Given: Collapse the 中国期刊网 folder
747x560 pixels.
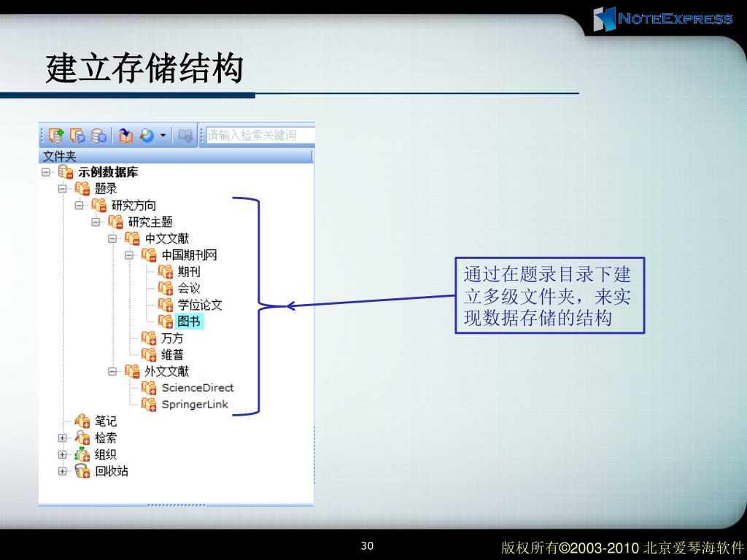Looking at the screenshot, I should tap(129, 255).
